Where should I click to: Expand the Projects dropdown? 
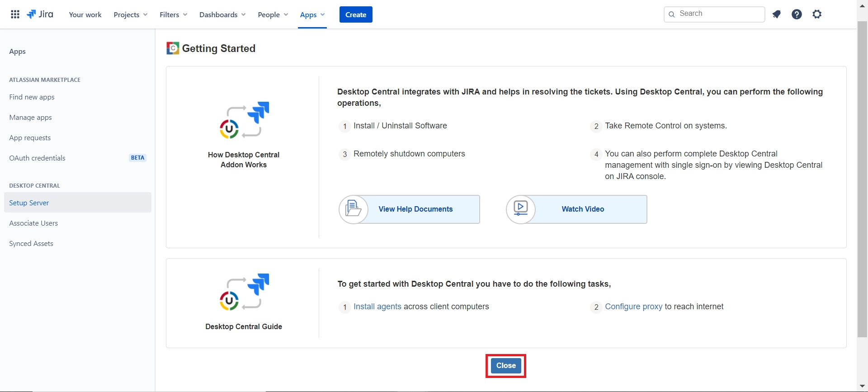[x=131, y=14]
